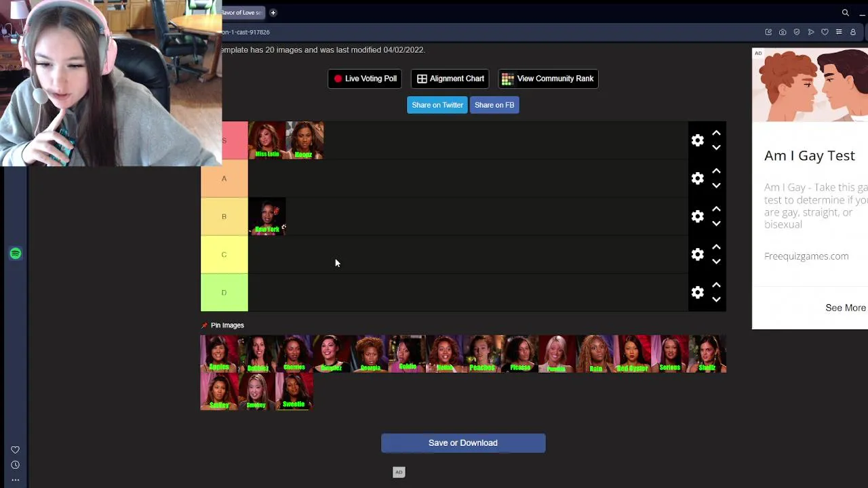The width and height of the screenshot is (868, 488).
Task: Move the A tier row up
Action: [716, 171]
